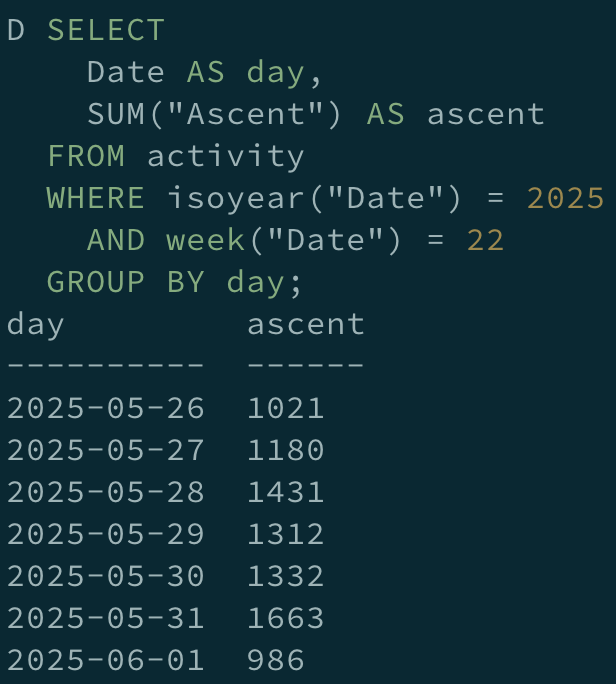This screenshot has height=684, width=616.
Task: Click the date 2025-05-26
Action: tap(106, 408)
